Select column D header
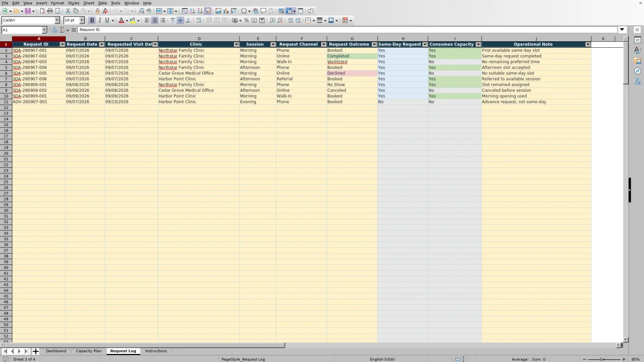Viewport: 644px width, 362px height. click(199, 39)
